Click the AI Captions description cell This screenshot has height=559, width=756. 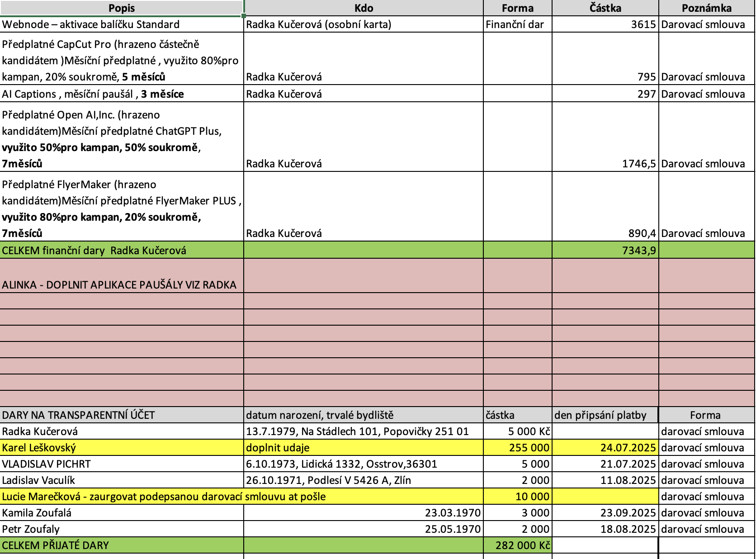click(122, 94)
